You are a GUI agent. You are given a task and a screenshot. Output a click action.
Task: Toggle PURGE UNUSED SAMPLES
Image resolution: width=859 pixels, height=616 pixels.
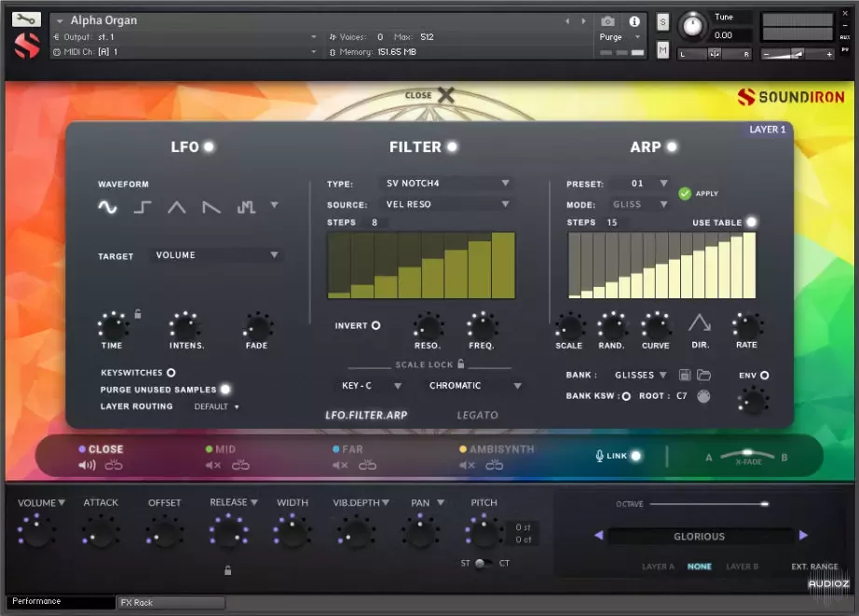pos(225,390)
